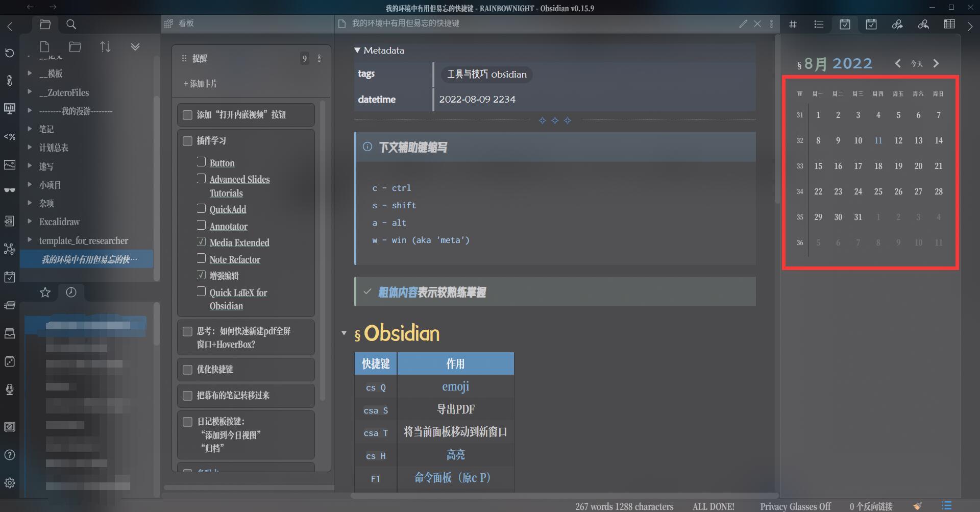This screenshot has height=512, width=980.
Task: Check the 插件学习 card checkbox
Action: (x=187, y=141)
